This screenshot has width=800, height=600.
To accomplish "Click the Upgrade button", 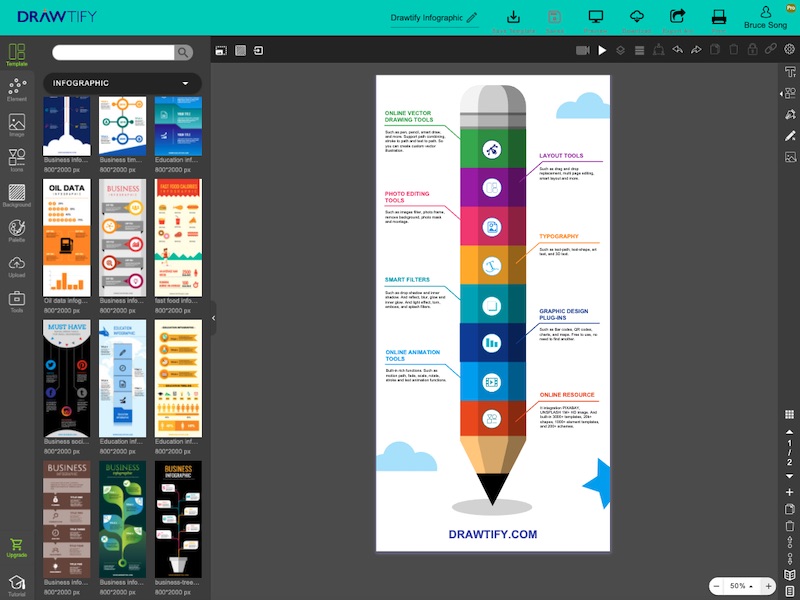I will (x=16, y=547).
